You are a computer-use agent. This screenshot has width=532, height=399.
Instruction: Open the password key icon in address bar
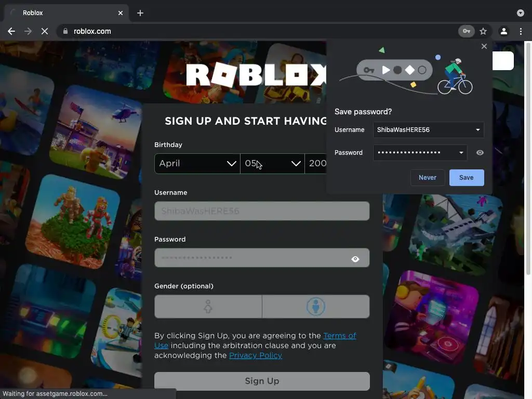coord(467,31)
